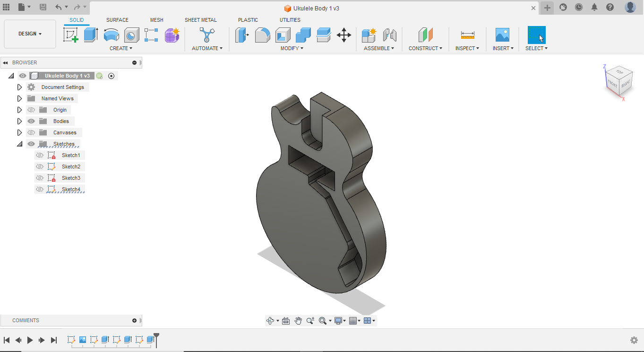Expand the Bodies folder
Viewport: 644px width, 352px height.
pos(19,121)
